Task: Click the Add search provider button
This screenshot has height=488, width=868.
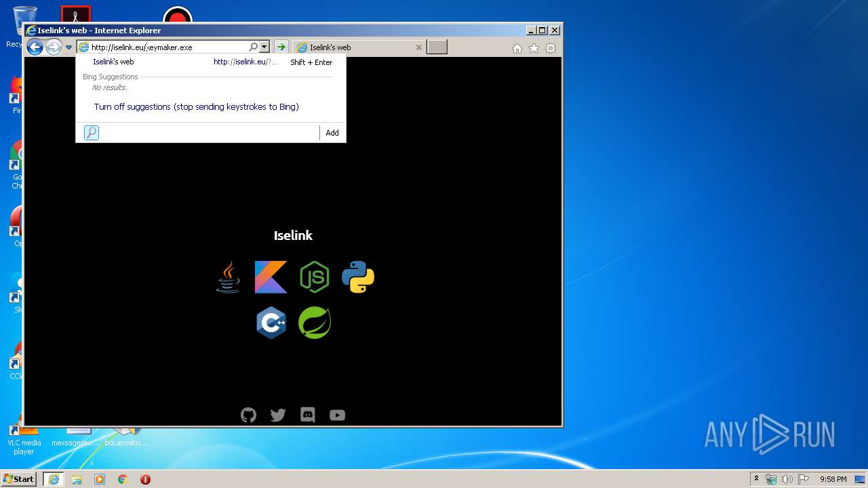Action: click(x=332, y=133)
